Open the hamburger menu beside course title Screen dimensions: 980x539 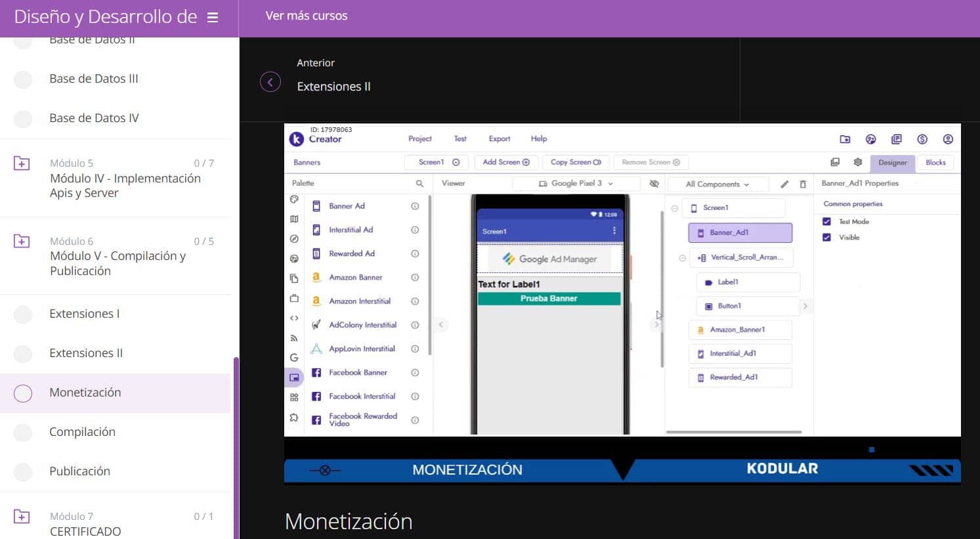click(213, 18)
